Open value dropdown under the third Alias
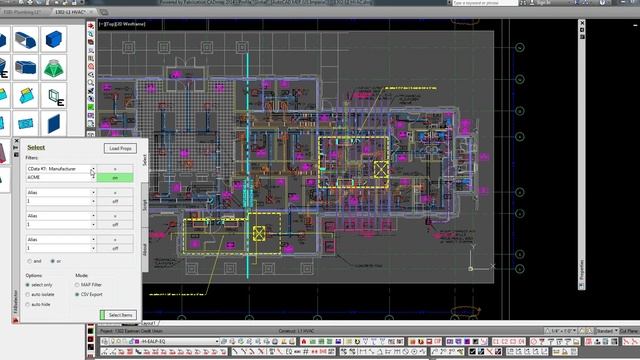Image resolution: width=640 pixels, height=360 pixels. pos(61,248)
